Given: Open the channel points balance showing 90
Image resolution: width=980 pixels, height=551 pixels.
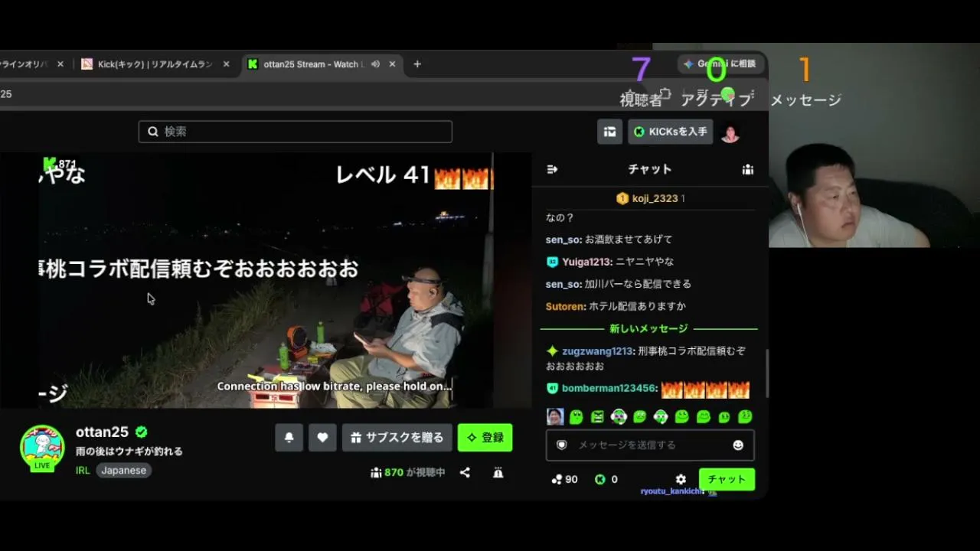Looking at the screenshot, I should tap(564, 479).
